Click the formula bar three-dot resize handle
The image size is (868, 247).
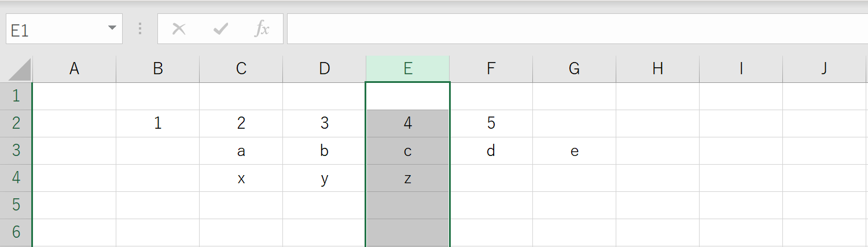140,29
